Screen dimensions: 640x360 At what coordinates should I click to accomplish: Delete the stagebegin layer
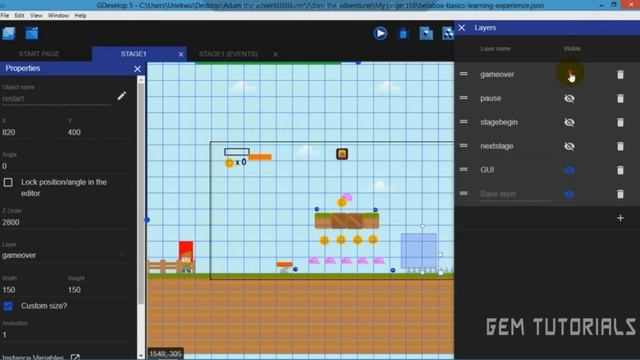click(x=620, y=122)
